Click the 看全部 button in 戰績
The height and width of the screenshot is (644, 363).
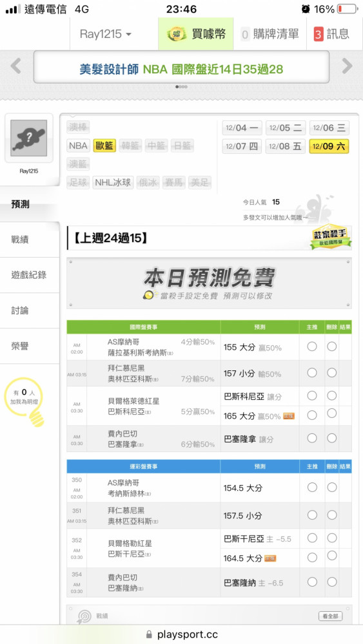coord(330,616)
